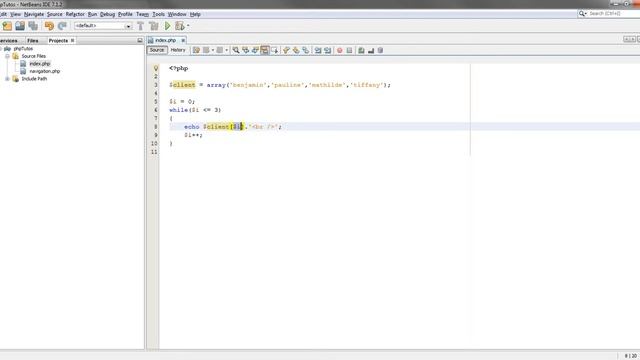Open the Team menu
The image size is (640, 360).
(142, 14)
